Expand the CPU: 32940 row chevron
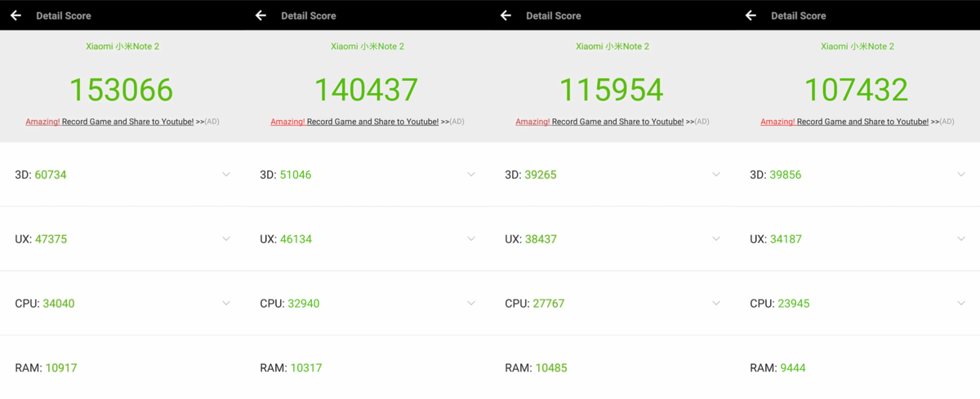Screen dimensions: 980x399 pyautogui.click(x=471, y=304)
